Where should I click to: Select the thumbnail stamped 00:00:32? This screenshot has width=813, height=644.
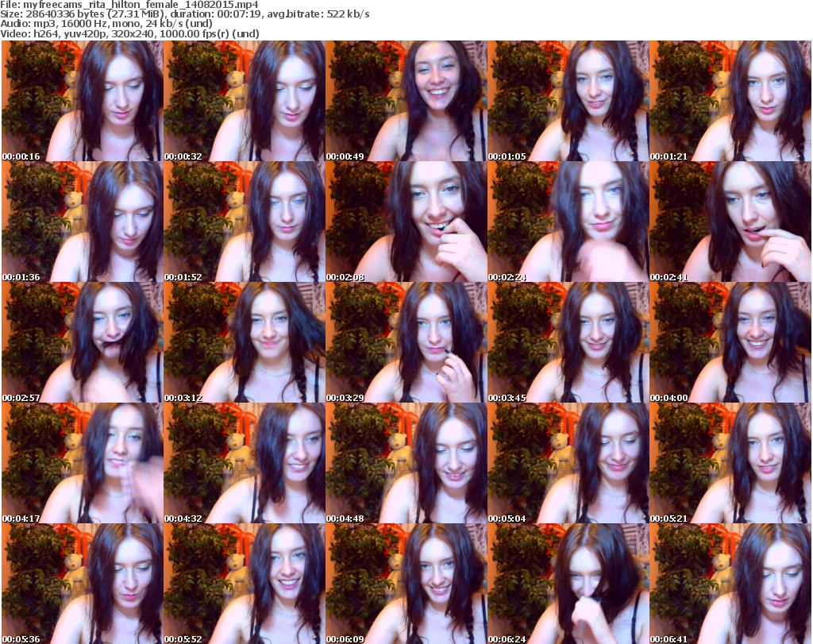click(245, 101)
